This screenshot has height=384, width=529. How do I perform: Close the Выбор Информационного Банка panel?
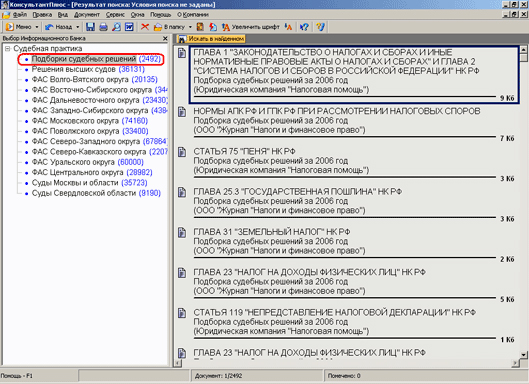(x=165, y=38)
